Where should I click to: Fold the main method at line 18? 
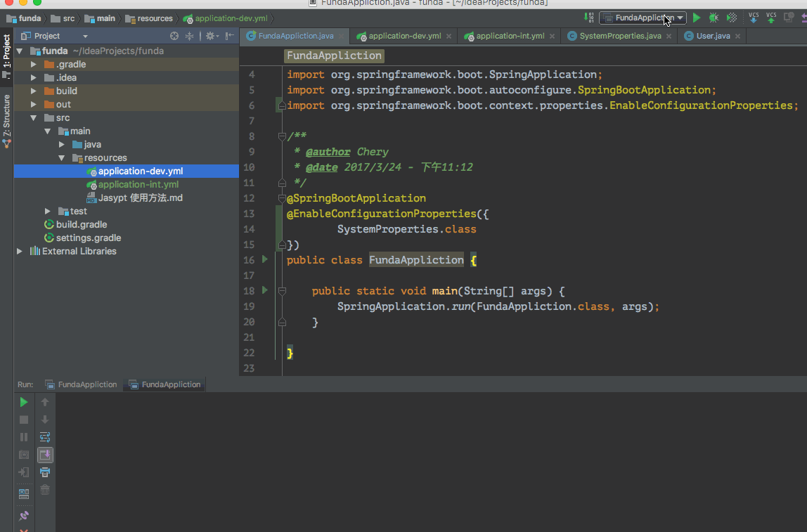[281, 291]
